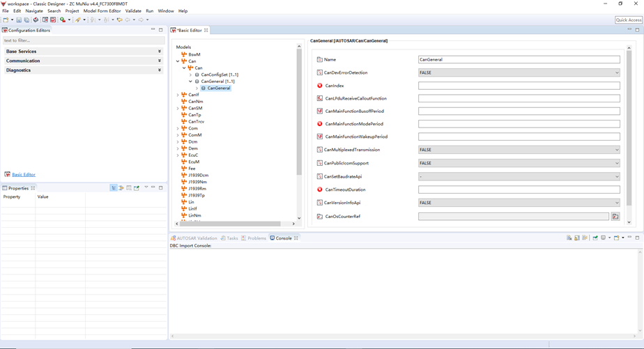Expand the CanIf tree node
This screenshot has height=349, width=644.
coord(178,95)
